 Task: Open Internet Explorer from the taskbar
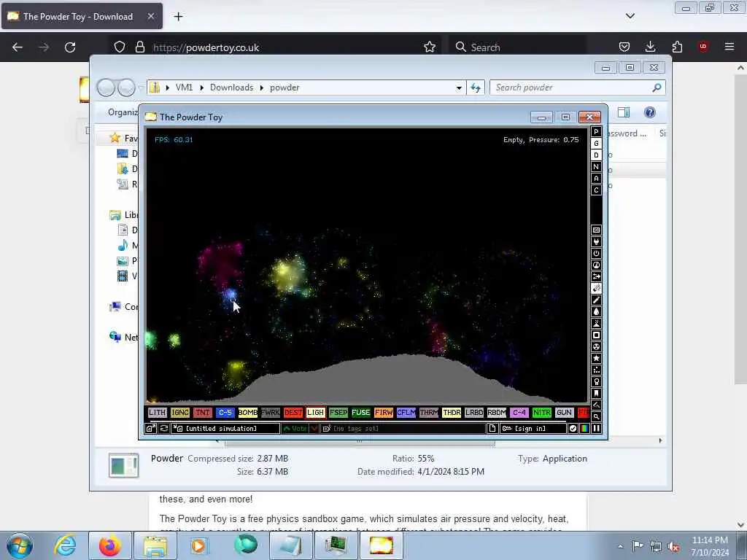coord(64,545)
